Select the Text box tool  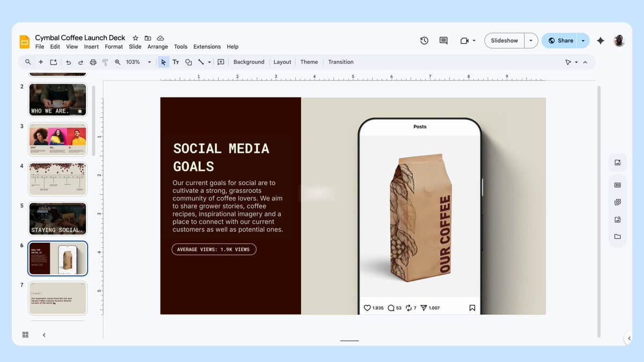pos(175,62)
